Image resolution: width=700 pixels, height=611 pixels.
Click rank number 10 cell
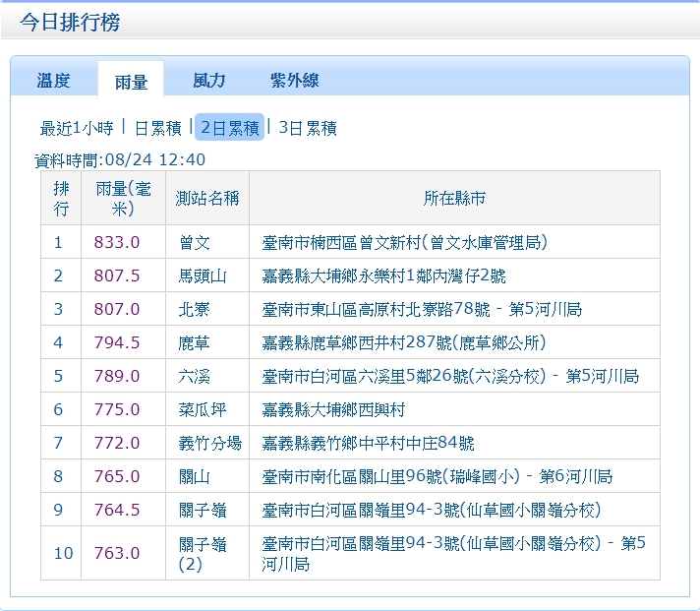61,553
